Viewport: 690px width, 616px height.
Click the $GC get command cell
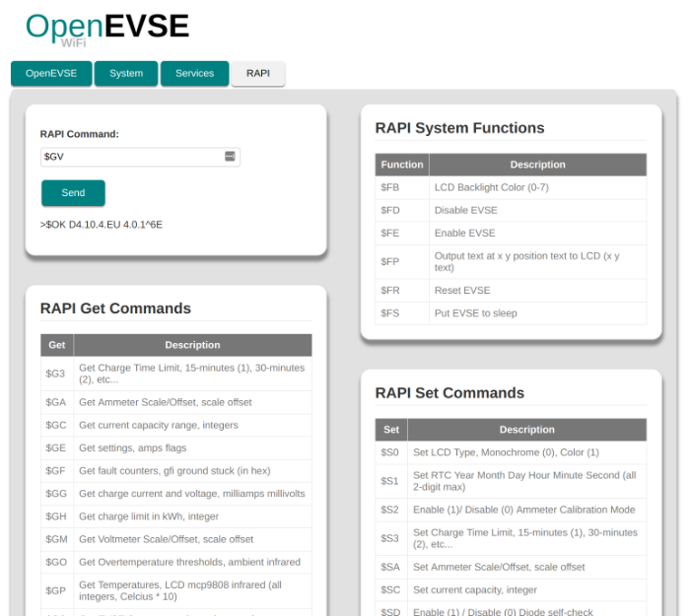pos(57,425)
